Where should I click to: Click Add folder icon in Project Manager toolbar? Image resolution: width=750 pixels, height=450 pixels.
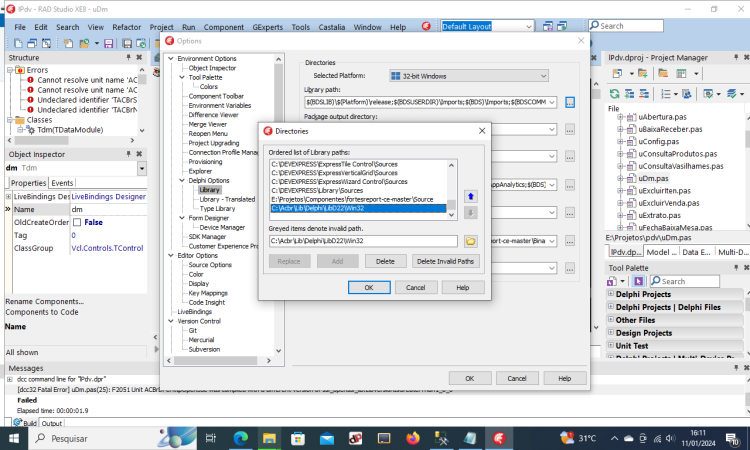tap(642, 74)
